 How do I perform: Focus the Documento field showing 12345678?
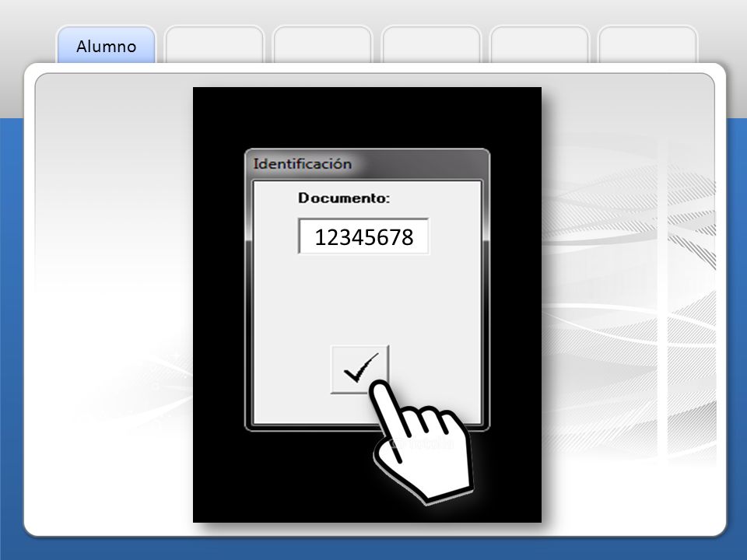click(x=363, y=236)
